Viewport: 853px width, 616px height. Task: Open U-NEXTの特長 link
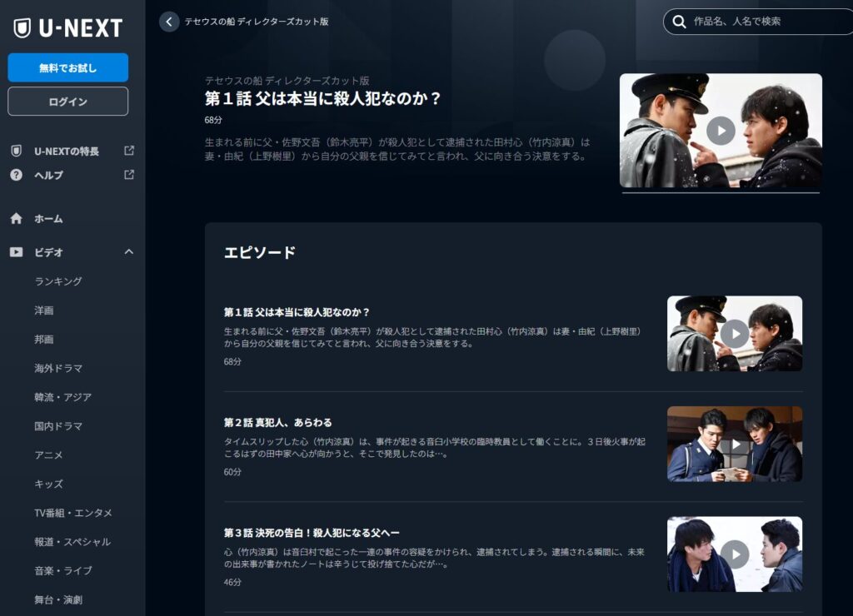click(x=67, y=152)
